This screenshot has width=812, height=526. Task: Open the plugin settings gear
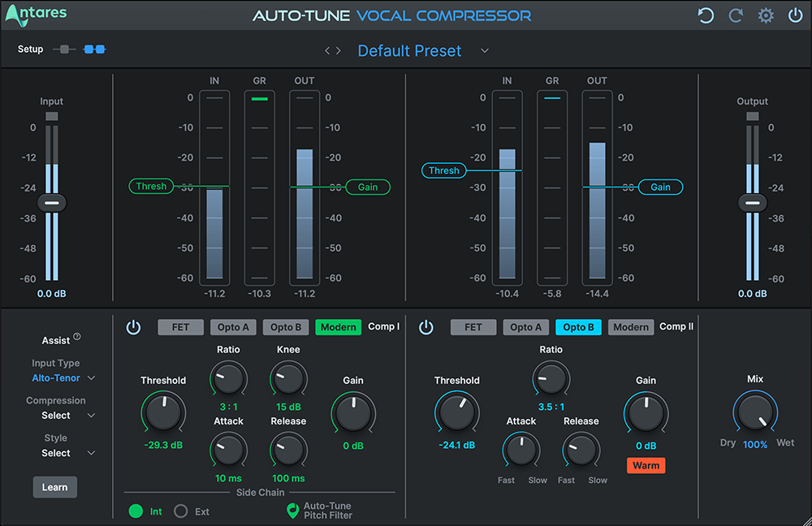tap(764, 15)
